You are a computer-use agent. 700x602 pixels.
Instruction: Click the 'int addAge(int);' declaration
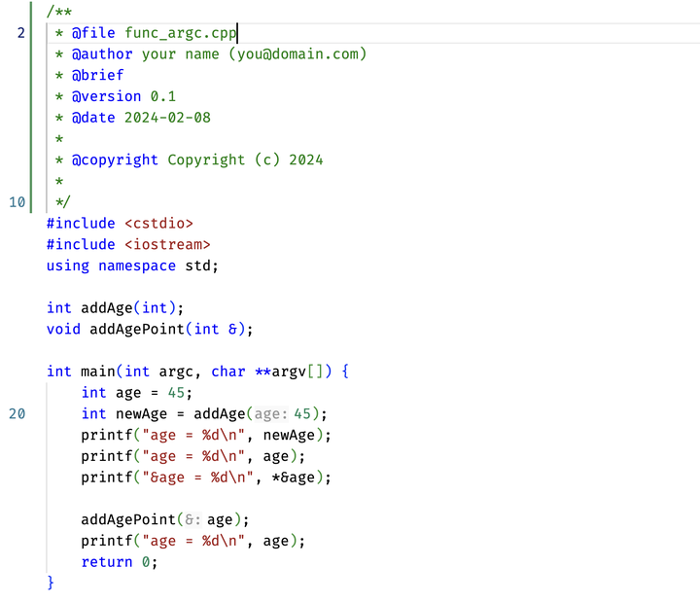[x=115, y=308]
